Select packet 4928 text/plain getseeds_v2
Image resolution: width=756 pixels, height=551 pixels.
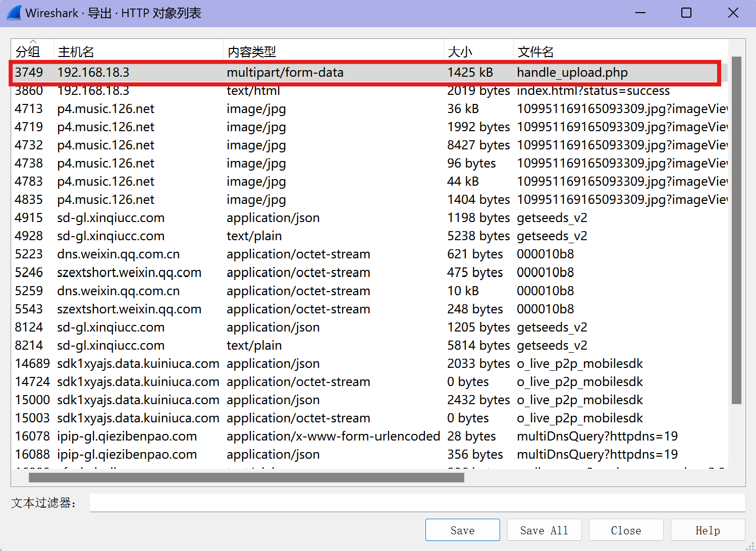coord(369,236)
